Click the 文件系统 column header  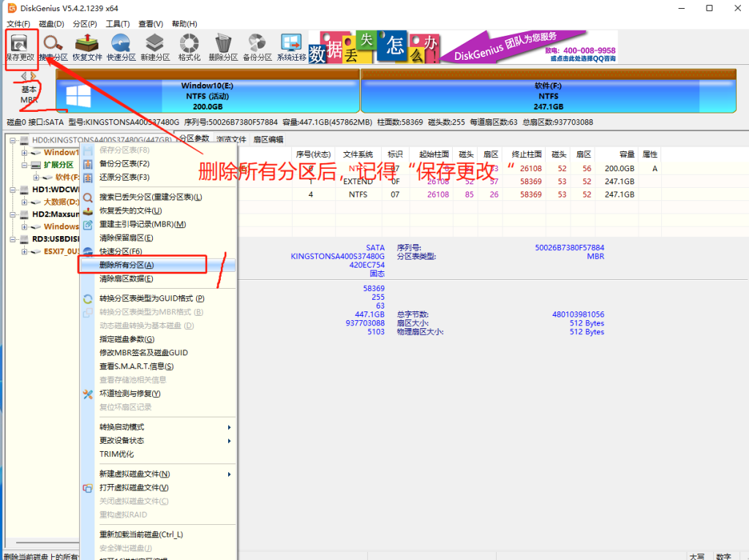click(x=358, y=154)
